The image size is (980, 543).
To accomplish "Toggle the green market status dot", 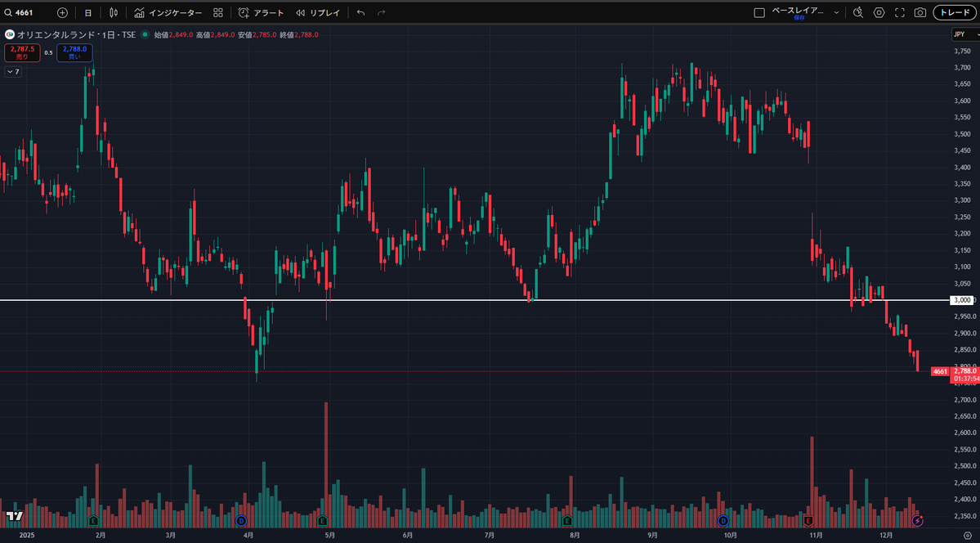I will coord(145,35).
